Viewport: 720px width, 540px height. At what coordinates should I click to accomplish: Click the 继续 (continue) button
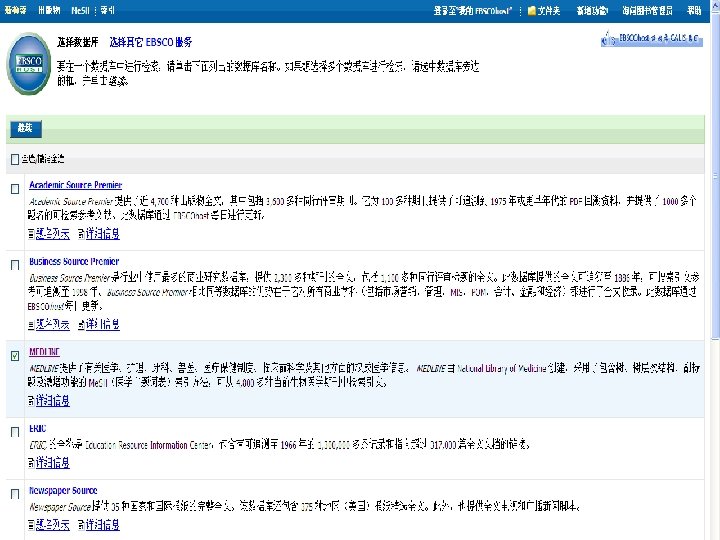coord(26,129)
